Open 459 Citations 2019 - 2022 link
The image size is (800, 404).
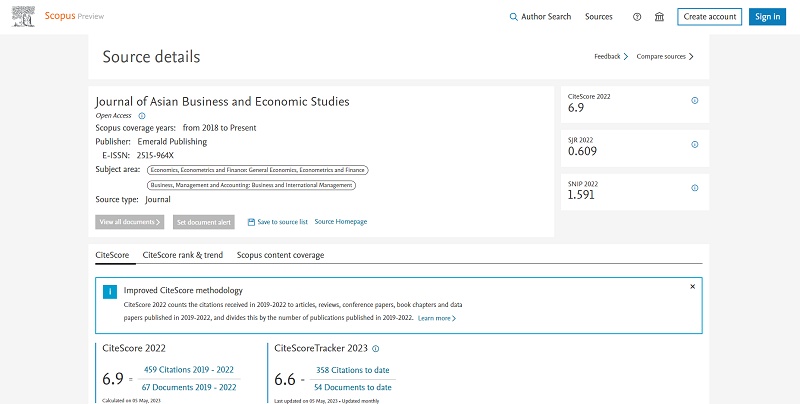189,370
